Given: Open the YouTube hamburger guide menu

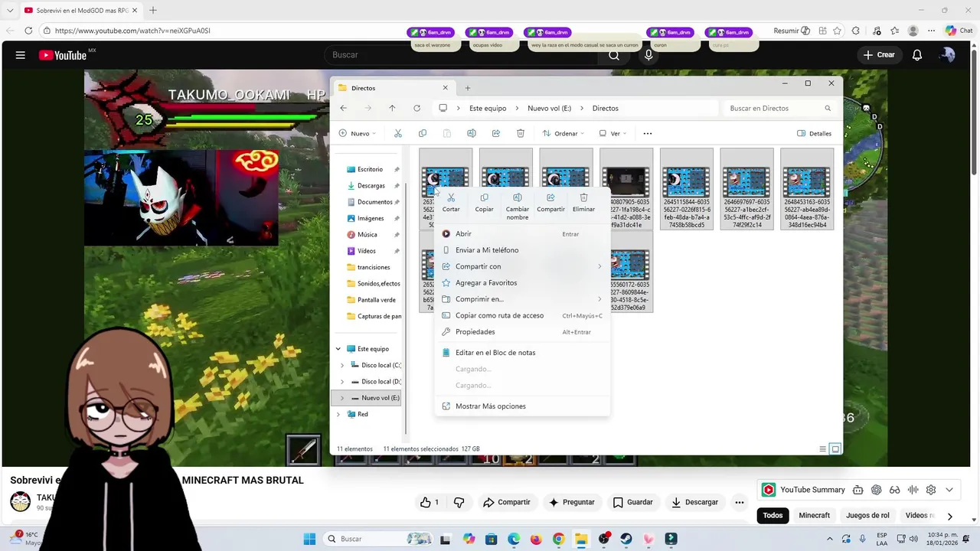Looking at the screenshot, I should (21, 55).
